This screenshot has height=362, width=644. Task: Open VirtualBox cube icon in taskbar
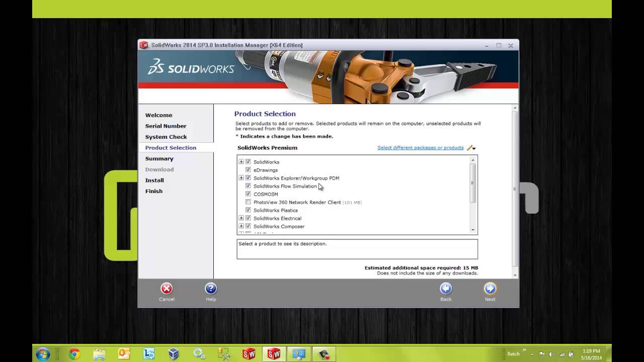click(174, 354)
